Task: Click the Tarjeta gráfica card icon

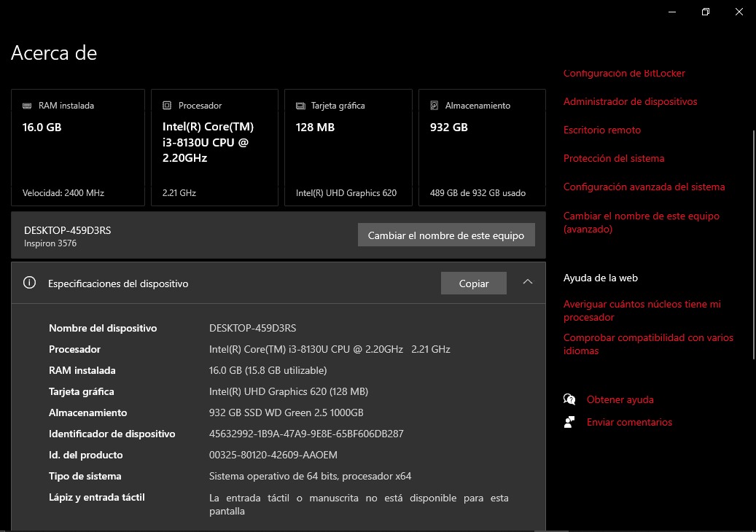Action: click(300, 106)
